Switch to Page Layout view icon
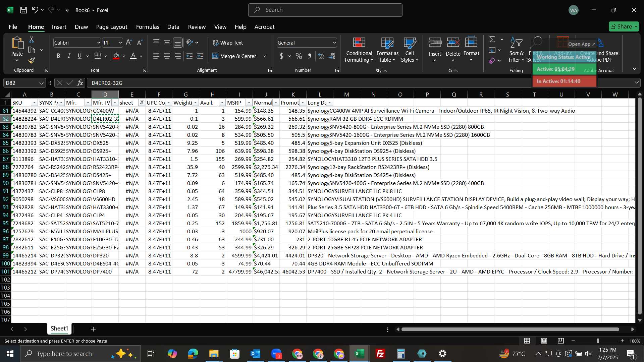 [x=544, y=341]
